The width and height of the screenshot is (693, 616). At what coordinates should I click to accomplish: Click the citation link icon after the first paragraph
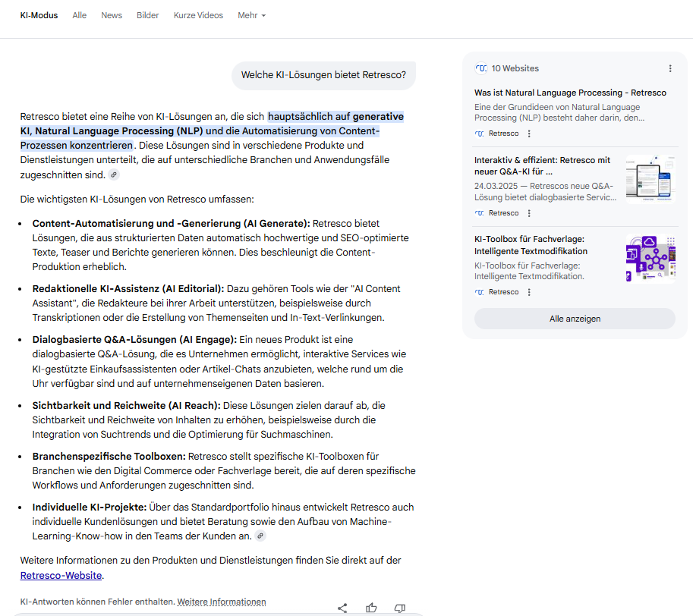click(113, 174)
